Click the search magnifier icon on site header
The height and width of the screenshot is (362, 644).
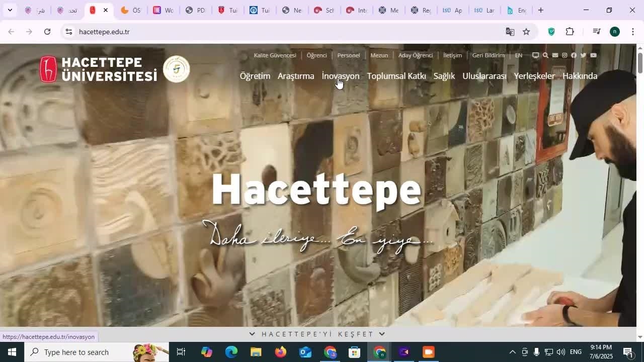545,55
